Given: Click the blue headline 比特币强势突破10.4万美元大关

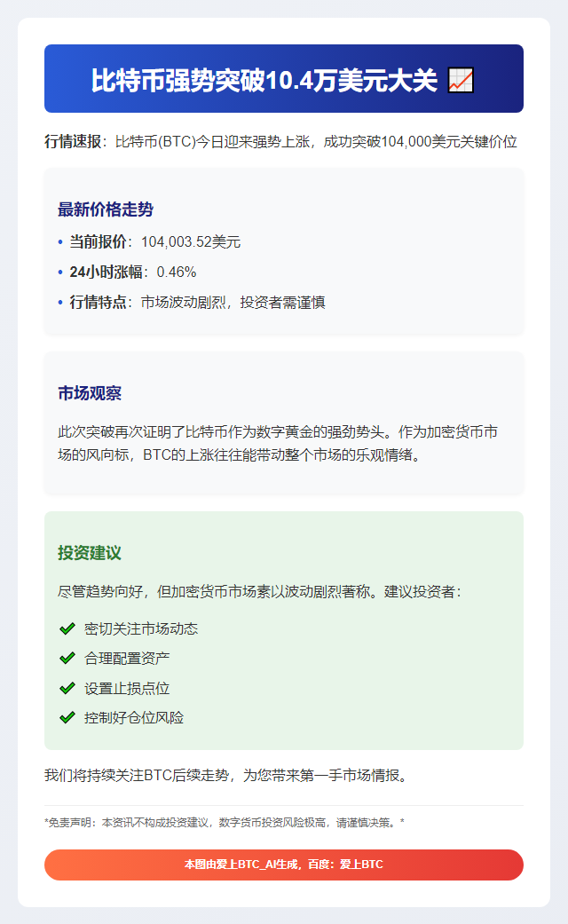Looking at the screenshot, I should (x=264, y=80).
